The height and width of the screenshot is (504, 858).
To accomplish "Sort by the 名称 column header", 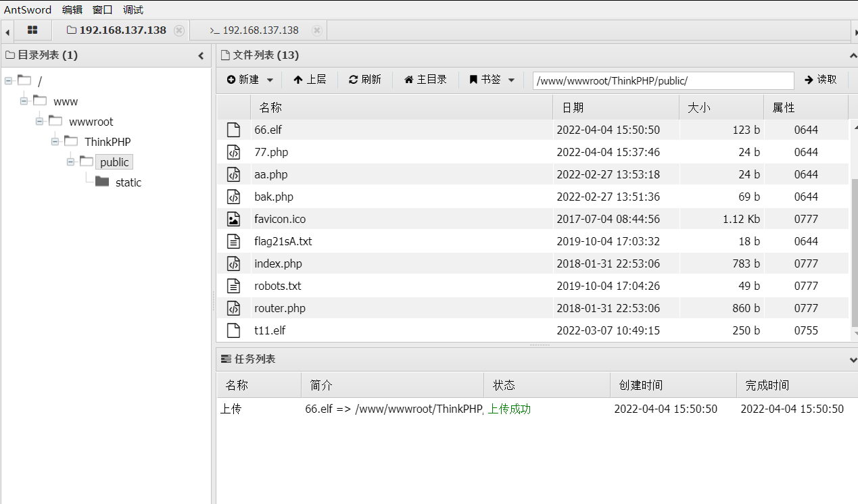I will 402,107.
